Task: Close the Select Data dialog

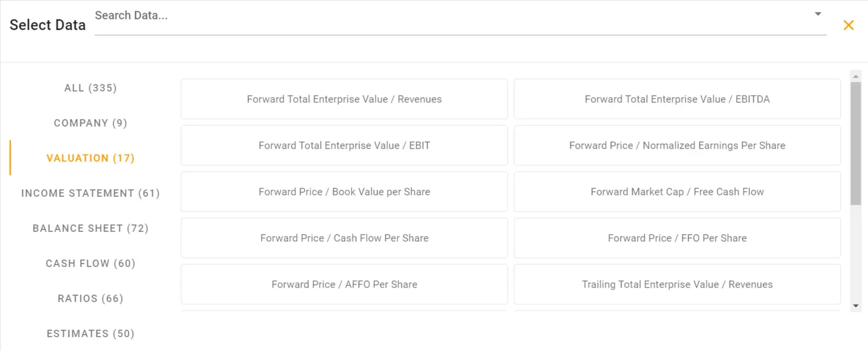Action: click(849, 25)
